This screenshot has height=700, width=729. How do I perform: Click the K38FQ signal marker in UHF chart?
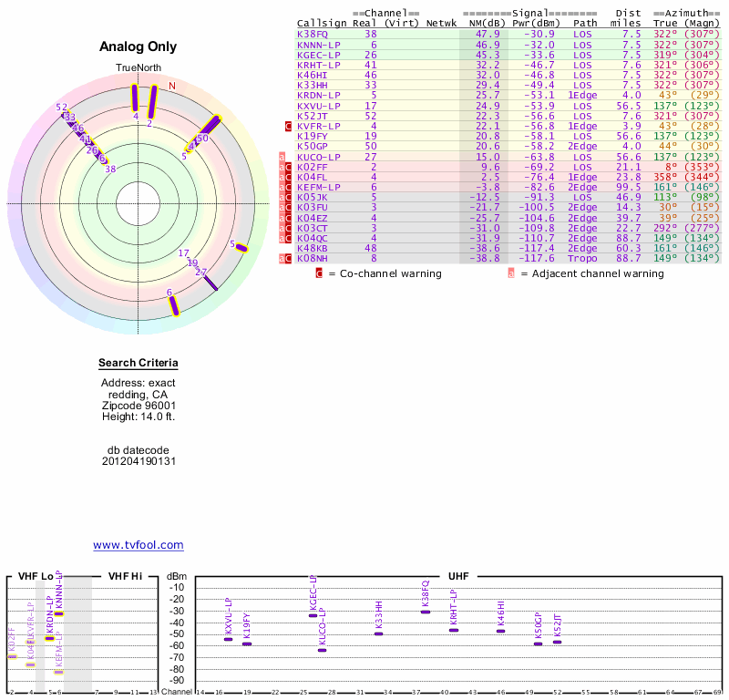pos(426,612)
